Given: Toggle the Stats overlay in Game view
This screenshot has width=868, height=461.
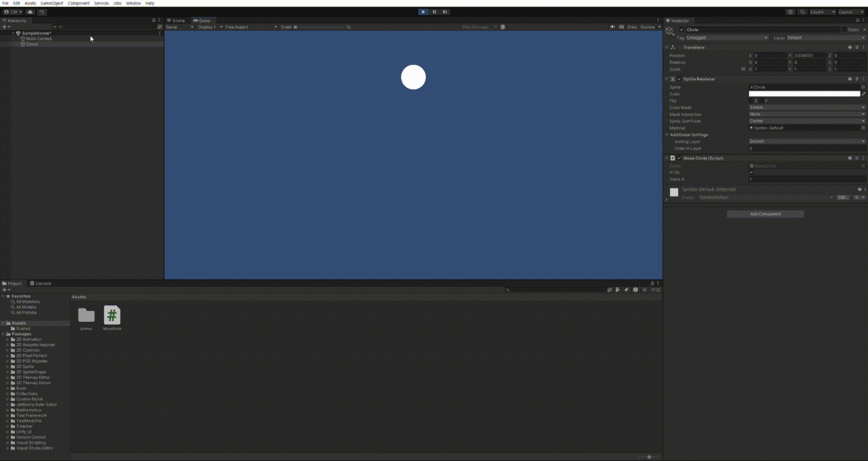Looking at the screenshot, I should (x=632, y=27).
